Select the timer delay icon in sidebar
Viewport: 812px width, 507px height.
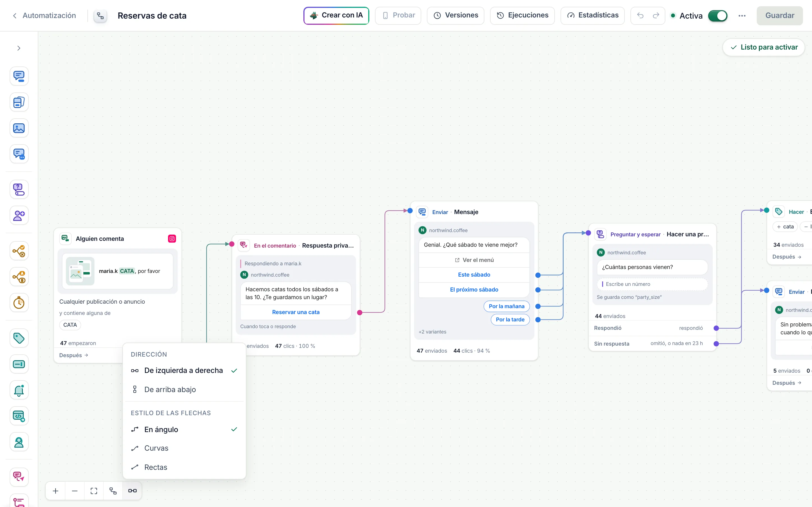[19, 303]
